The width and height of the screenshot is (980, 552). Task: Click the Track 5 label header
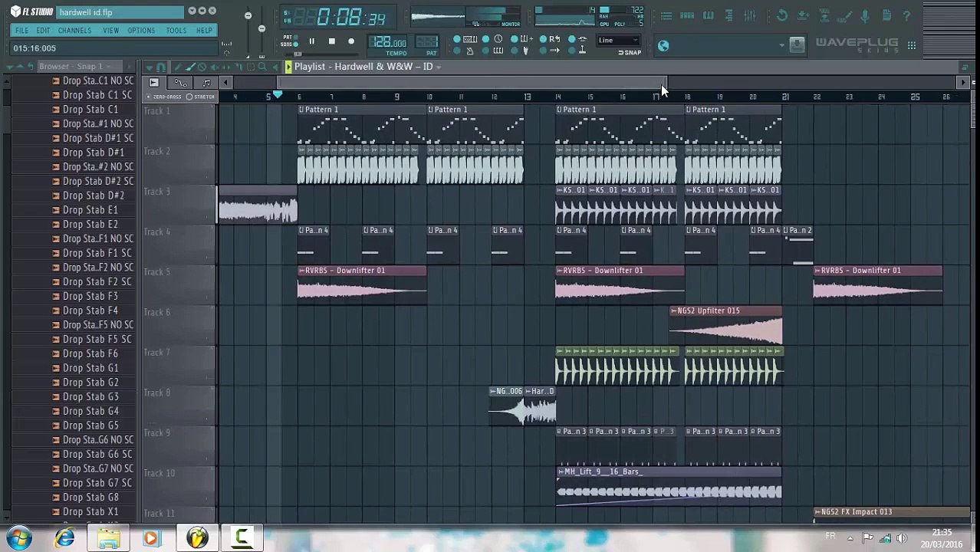178,284
